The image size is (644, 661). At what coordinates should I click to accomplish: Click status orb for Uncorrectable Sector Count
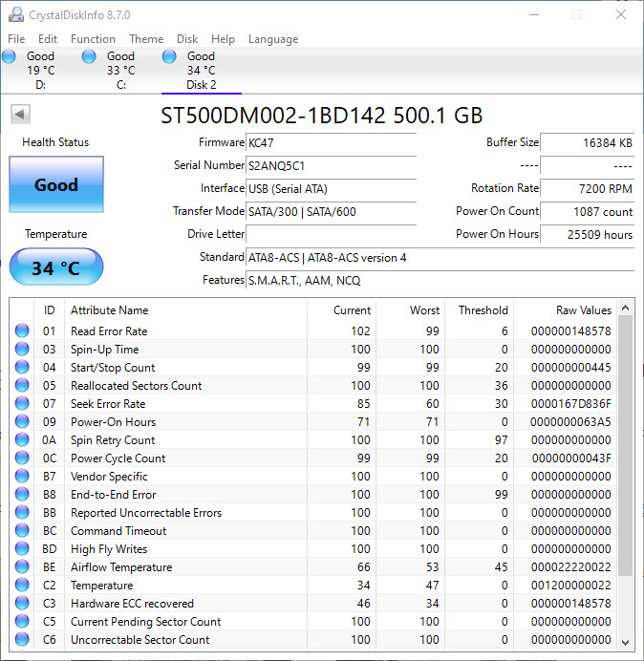click(22, 639)
